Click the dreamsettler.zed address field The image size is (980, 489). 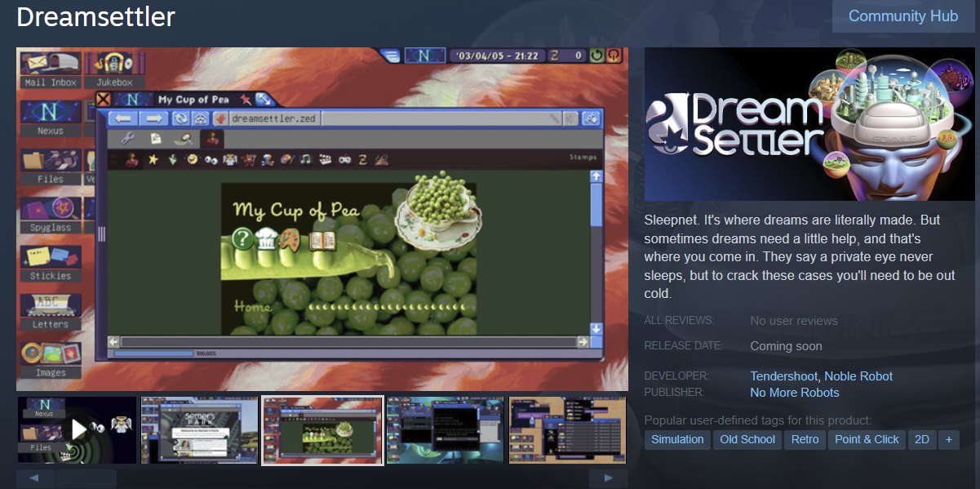coord(397,118)
